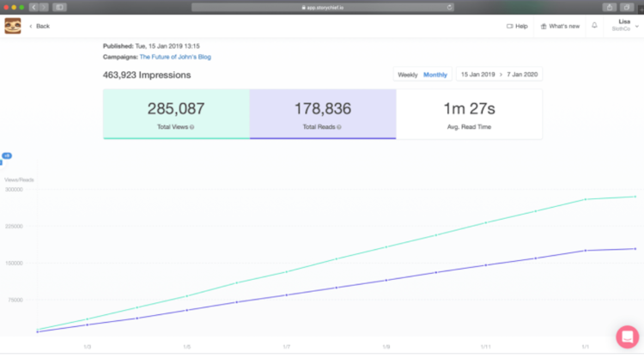Image resolution: width=644 pixels, height=358 pixels.
Task: Toggle the Total Reads series card
Action: pos(323,114)
